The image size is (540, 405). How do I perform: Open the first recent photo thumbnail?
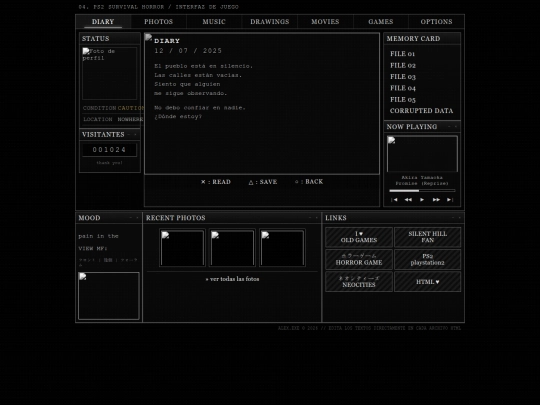click(183, 248)
